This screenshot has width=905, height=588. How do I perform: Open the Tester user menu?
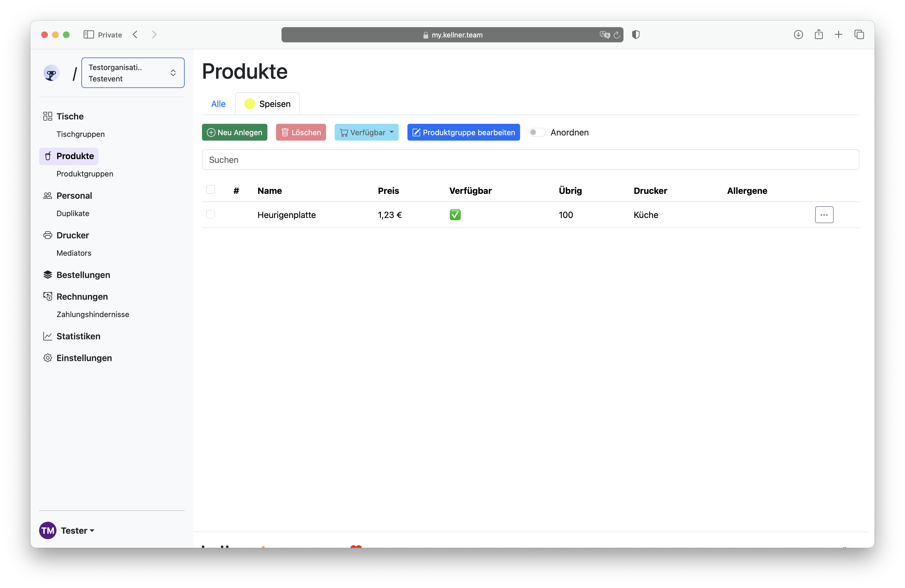78,530
